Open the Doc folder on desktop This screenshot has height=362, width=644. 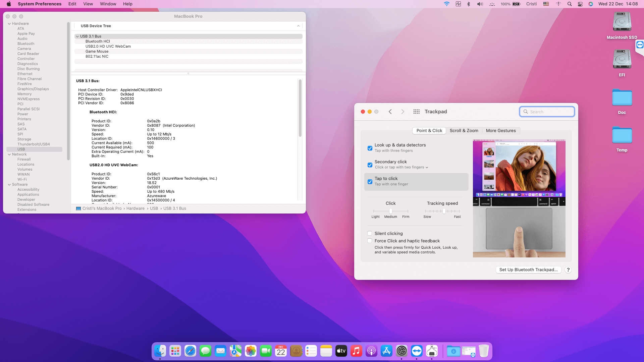(622, 101)
